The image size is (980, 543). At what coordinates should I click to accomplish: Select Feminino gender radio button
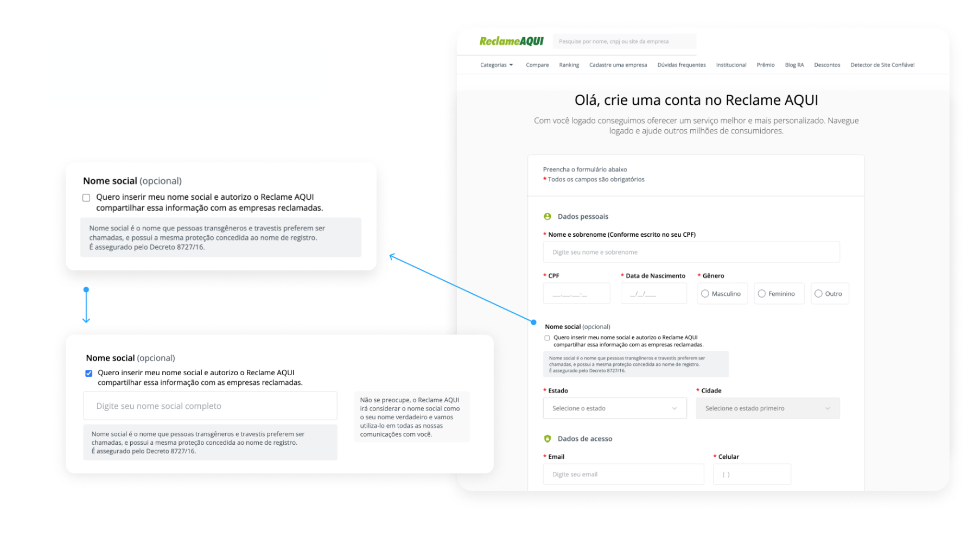(762, 294)
